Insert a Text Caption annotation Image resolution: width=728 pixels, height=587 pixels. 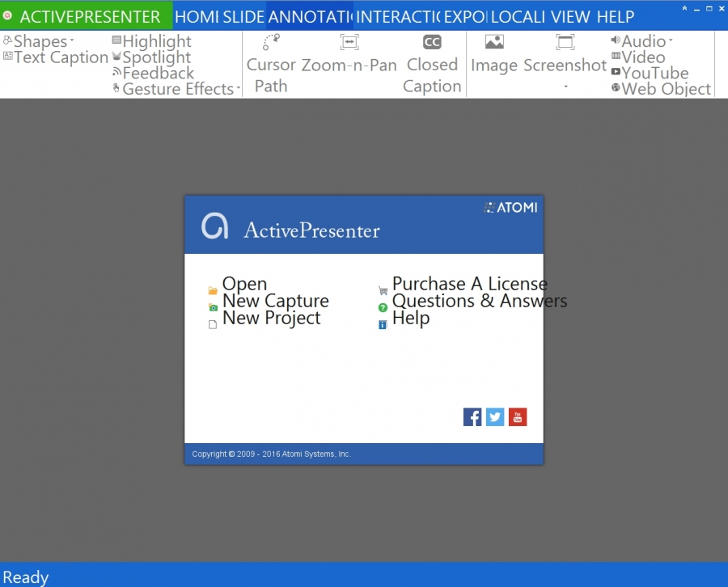point(55,57)
